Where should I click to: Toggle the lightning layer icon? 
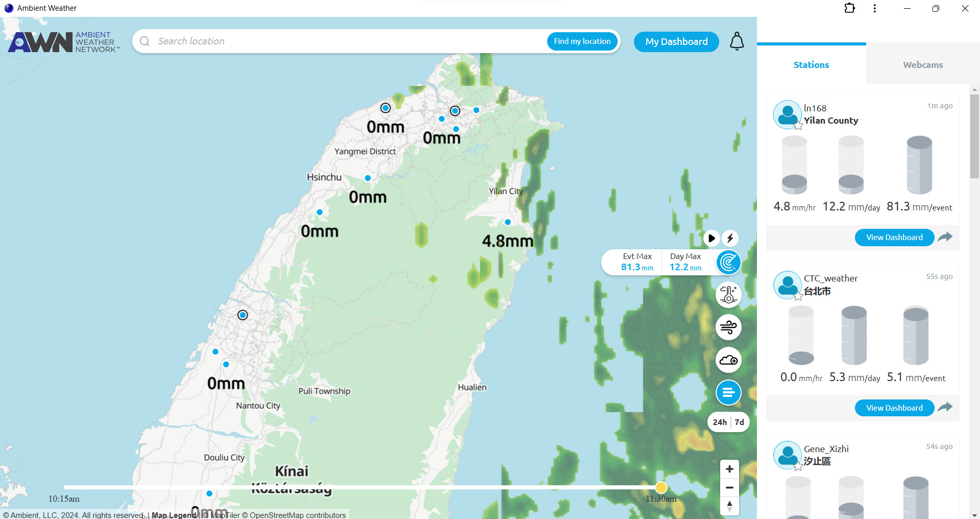point(730,238)
